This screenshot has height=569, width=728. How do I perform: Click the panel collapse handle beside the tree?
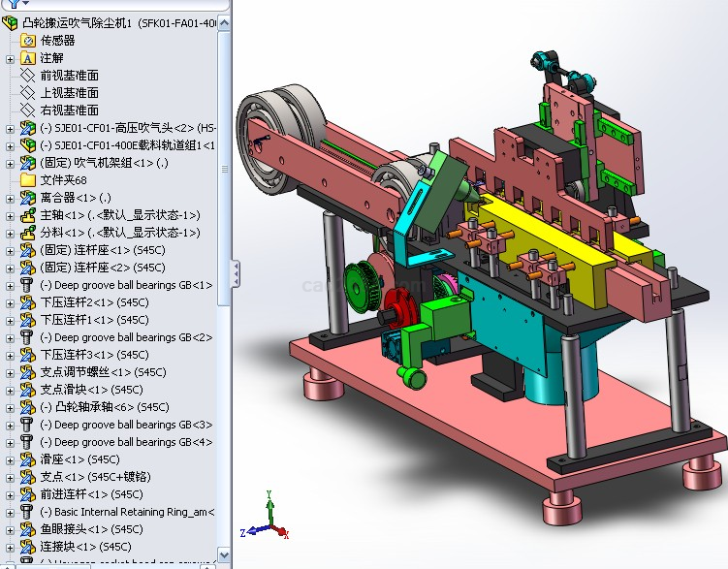point(233,272)
